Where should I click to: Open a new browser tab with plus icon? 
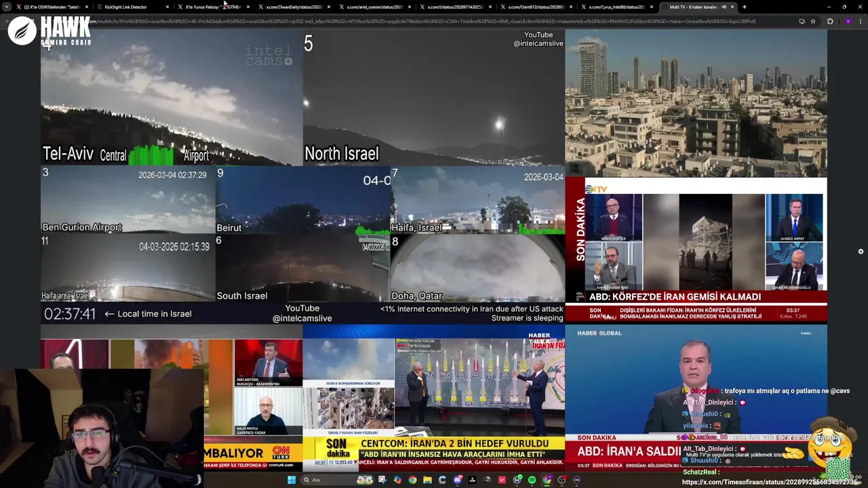pyautogui.click(x=744, y=7)
